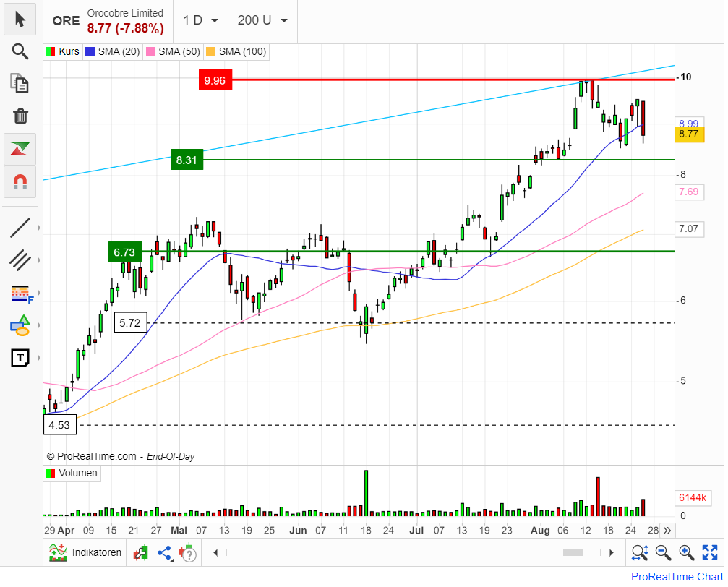Image resolution: width=728 pixels, height=587 pixels.
Task: Select the shapes drawing tool
Action: click(20, 325)
